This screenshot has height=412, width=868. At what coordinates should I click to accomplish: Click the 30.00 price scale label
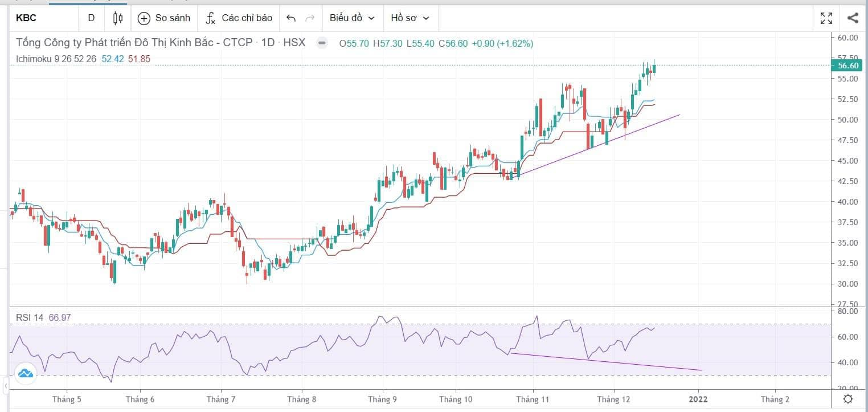click(848, 284)
